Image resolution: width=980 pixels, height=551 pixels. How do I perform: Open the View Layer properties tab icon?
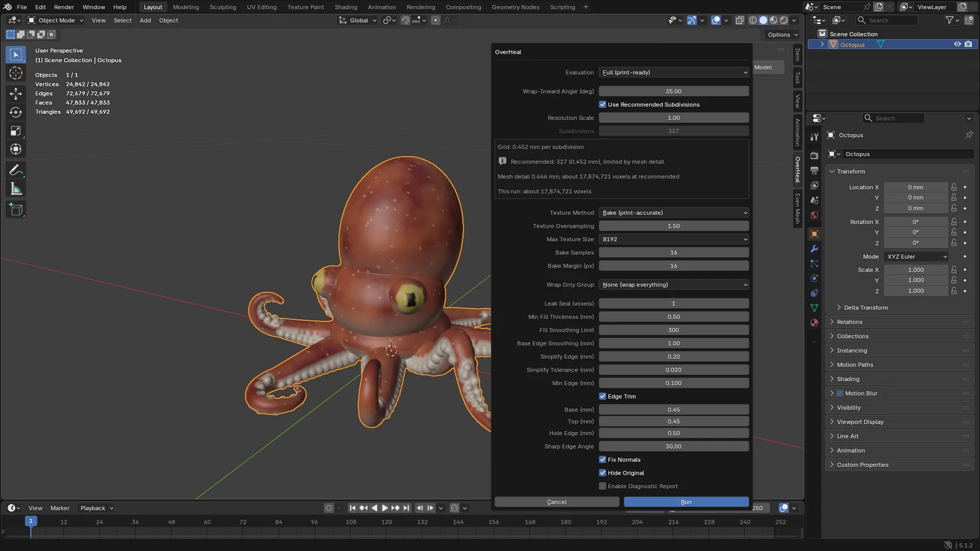point(814,185)
